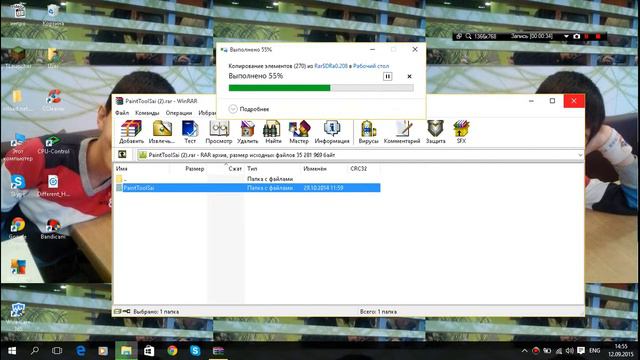Select the parent ".." folder row
This screenshot has width=640, height=360.
pyautogui.click(x=247, y=179)
